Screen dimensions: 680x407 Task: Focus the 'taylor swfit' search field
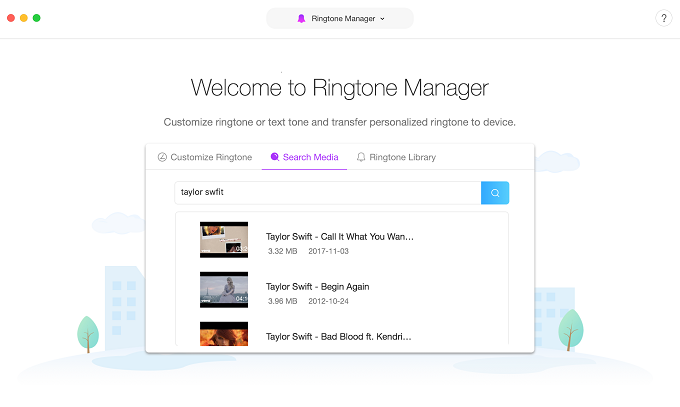[328, 193]
